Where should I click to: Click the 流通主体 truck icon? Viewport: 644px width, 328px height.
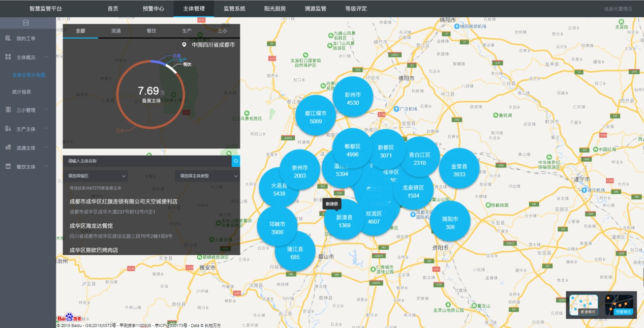click(8, 148)
